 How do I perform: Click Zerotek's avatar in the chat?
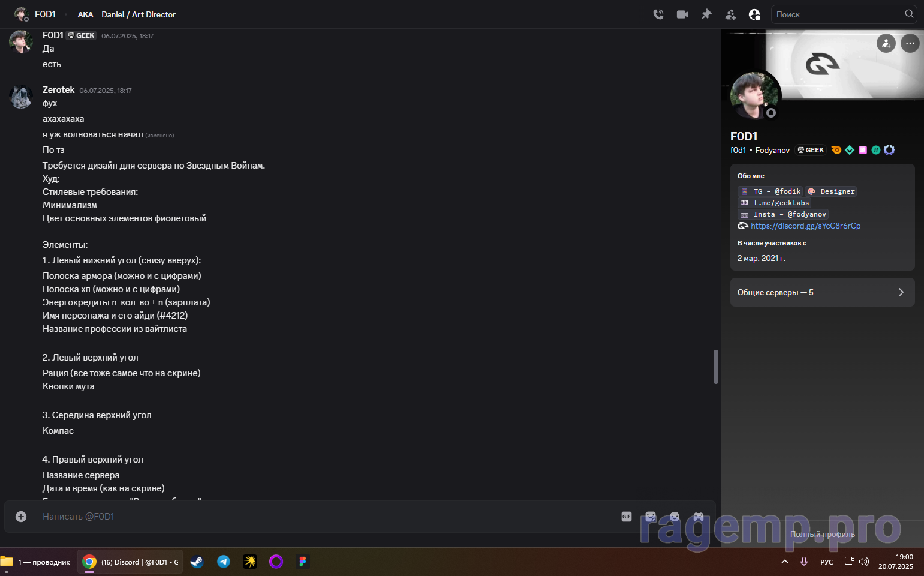21,97
